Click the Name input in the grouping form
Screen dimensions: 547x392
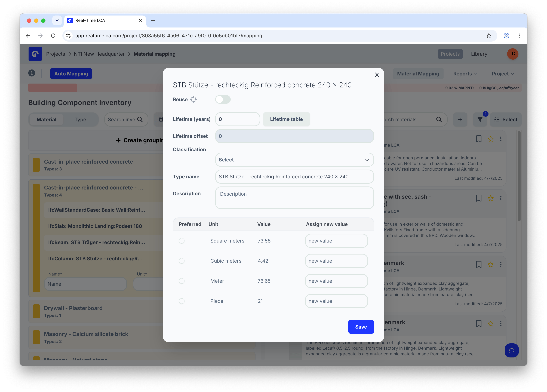click(x=85, y=284)
